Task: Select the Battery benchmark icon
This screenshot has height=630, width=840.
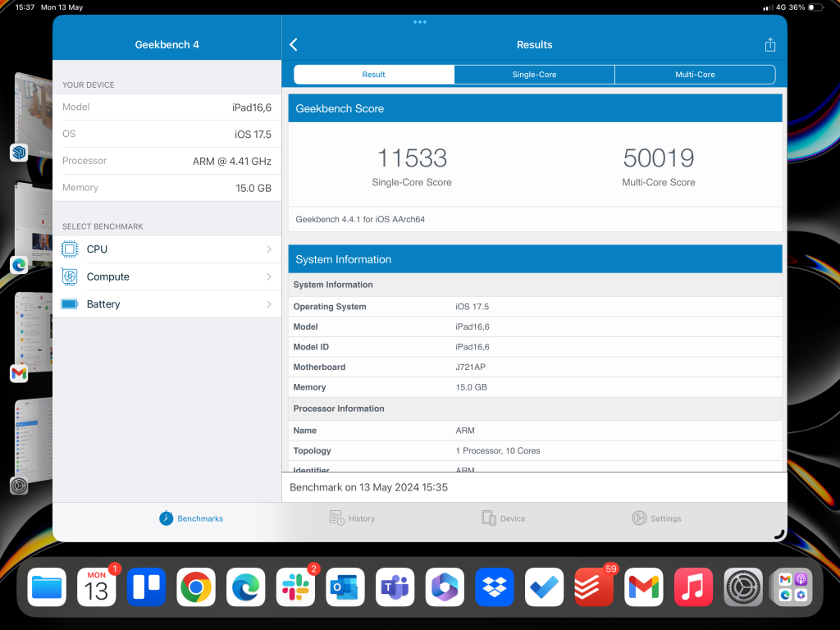Action: (x=71, y=304)
